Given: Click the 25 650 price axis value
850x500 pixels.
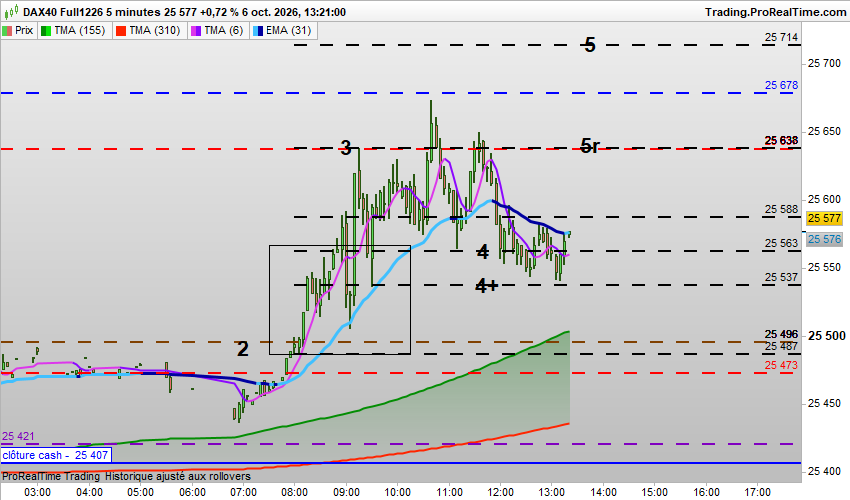Looking at the screenshot, I should point(824,131).
